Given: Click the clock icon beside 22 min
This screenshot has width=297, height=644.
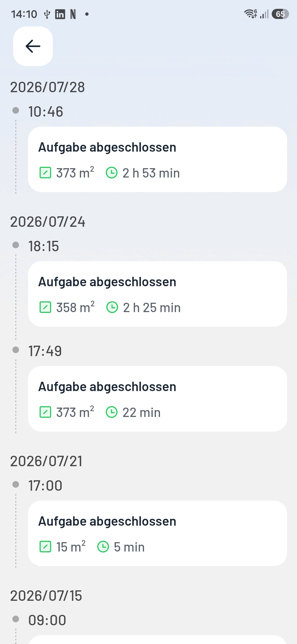Looking at the screenshot, I should (112, 412).
